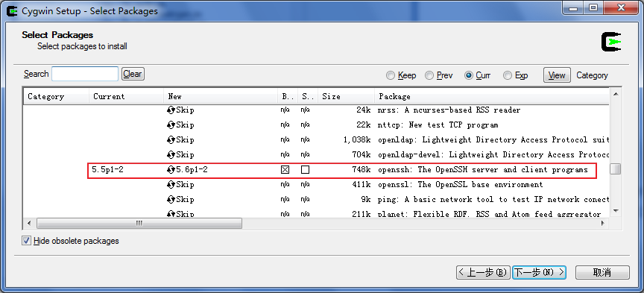
Task: Check the openssh source checkbox
Action: (x=305, y=170)
